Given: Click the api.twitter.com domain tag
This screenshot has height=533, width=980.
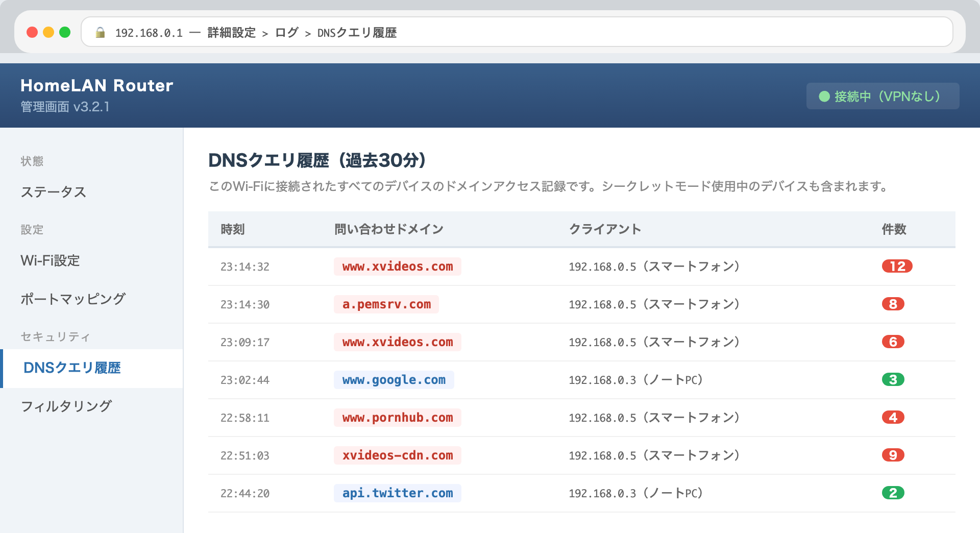Looking at the screenshot, I should click(398, 493).
